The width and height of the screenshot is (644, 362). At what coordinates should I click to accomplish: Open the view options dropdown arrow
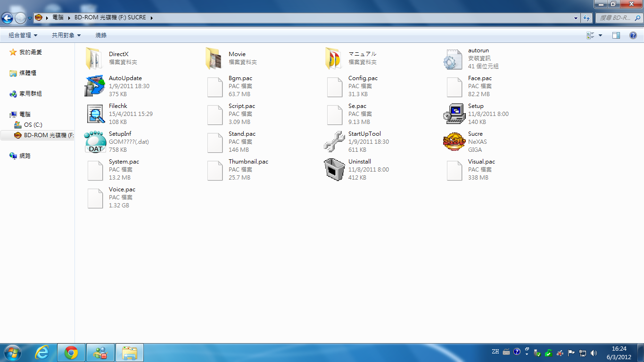tap(600, 35)
